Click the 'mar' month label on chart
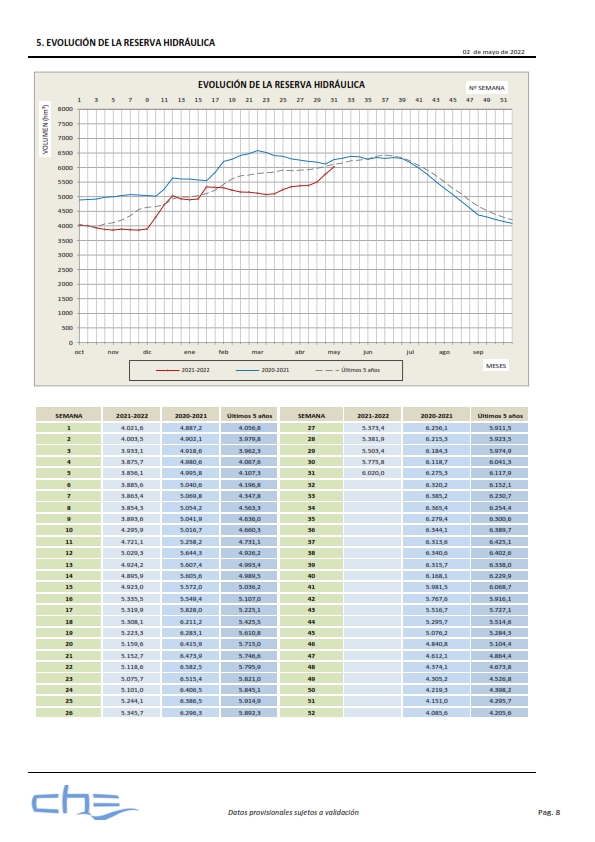 (257, 352)
